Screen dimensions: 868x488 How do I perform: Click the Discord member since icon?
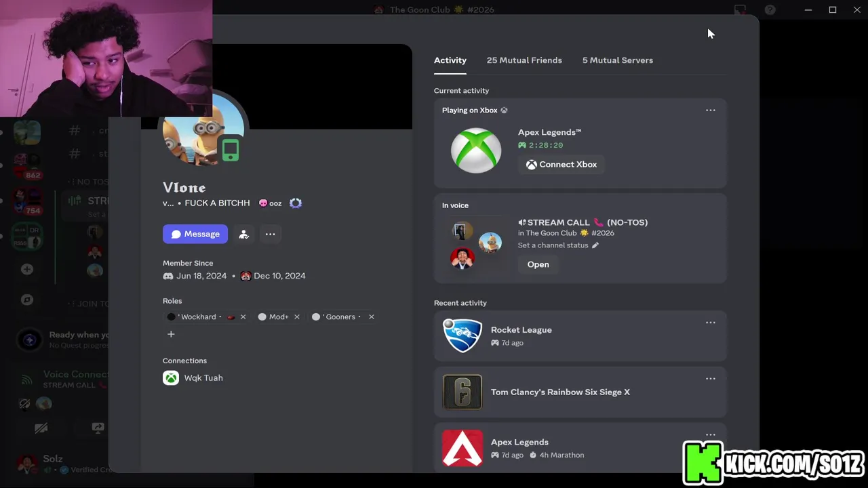click(x=168, y=276)
